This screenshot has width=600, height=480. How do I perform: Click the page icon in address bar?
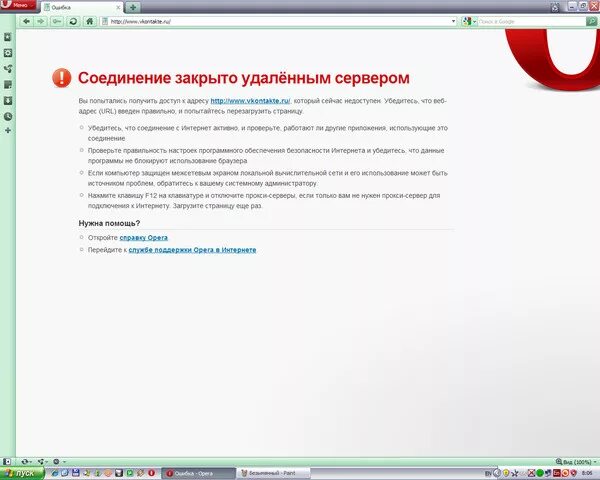coord(105,21)
